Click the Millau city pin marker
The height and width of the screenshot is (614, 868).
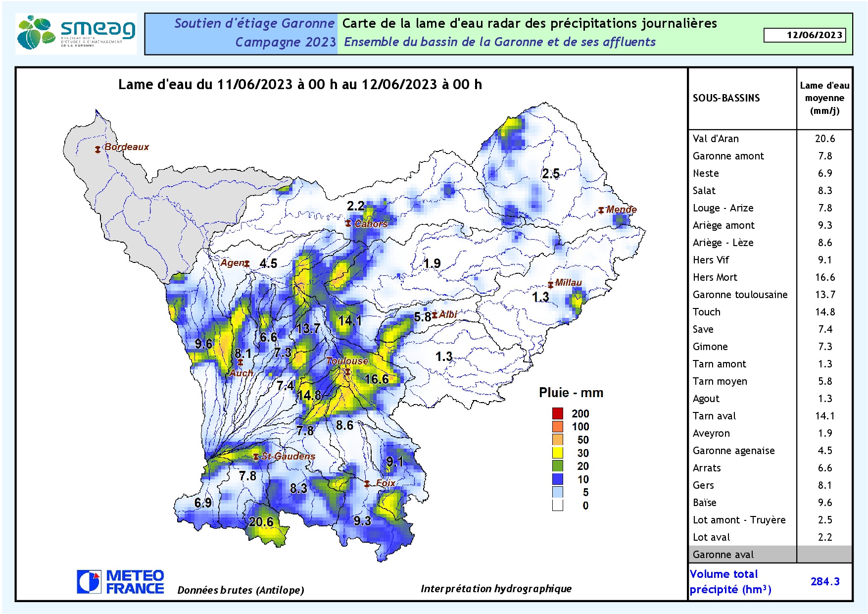550,285
